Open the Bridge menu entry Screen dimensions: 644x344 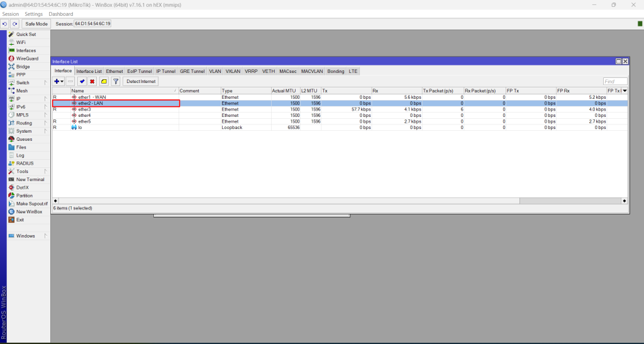coord(23,67)
